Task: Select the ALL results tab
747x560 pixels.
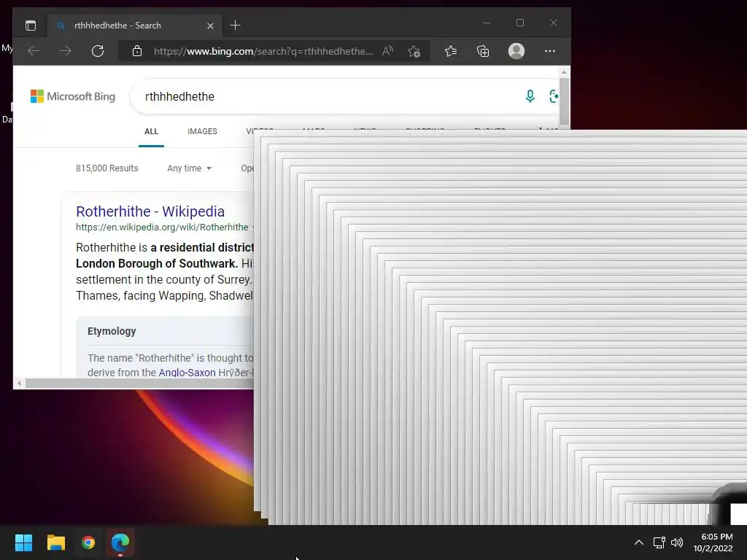Action: (151, 131)
